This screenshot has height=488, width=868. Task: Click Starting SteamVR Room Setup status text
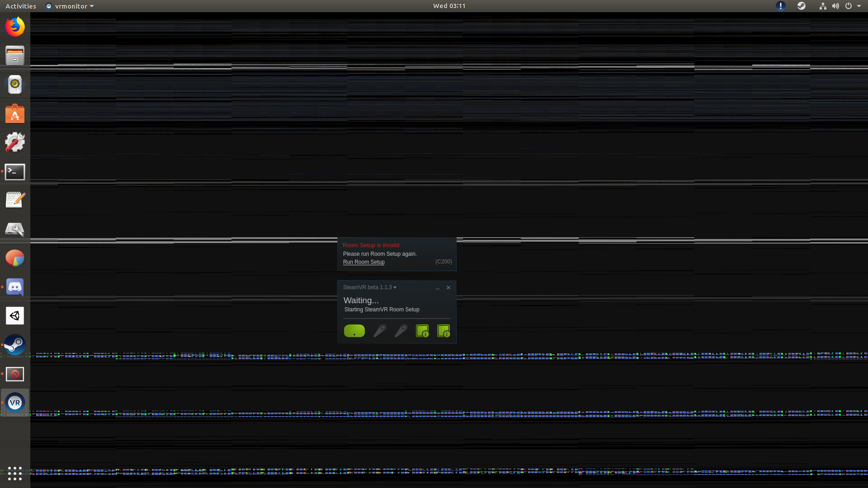tap(382, 310)
